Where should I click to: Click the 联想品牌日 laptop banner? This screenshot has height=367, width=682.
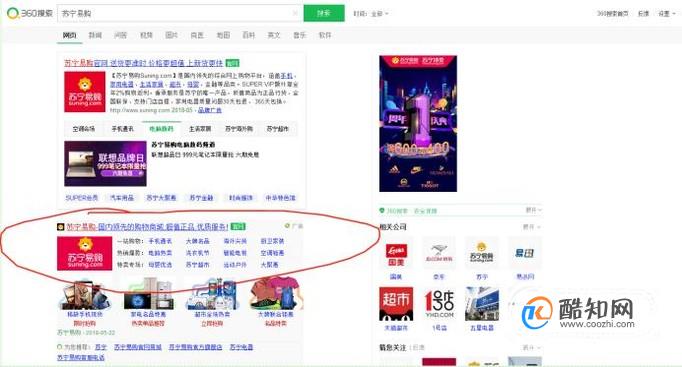[x=105, y=163]
